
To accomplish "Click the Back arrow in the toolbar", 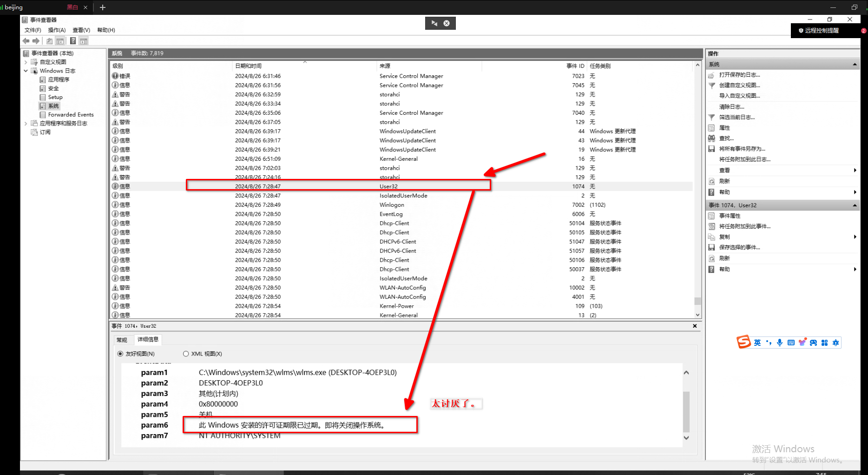I will (26, 41).
